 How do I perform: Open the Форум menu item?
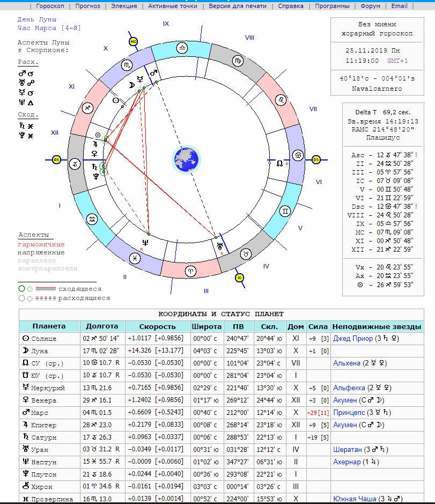370,6
